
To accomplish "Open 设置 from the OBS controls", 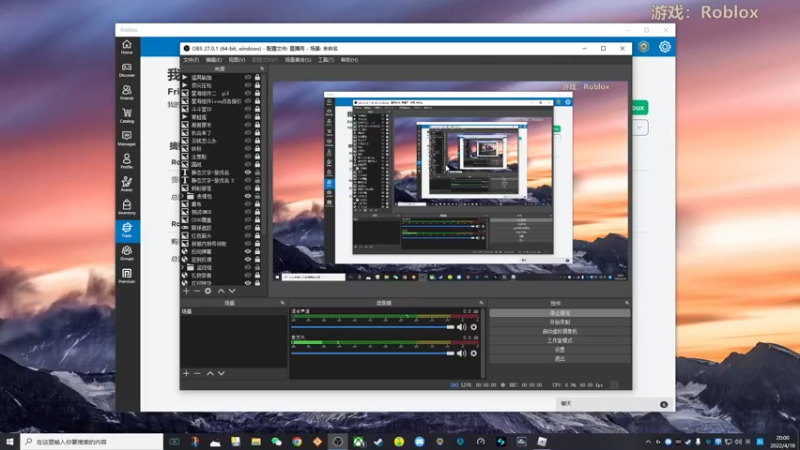I will pos(560,349).
